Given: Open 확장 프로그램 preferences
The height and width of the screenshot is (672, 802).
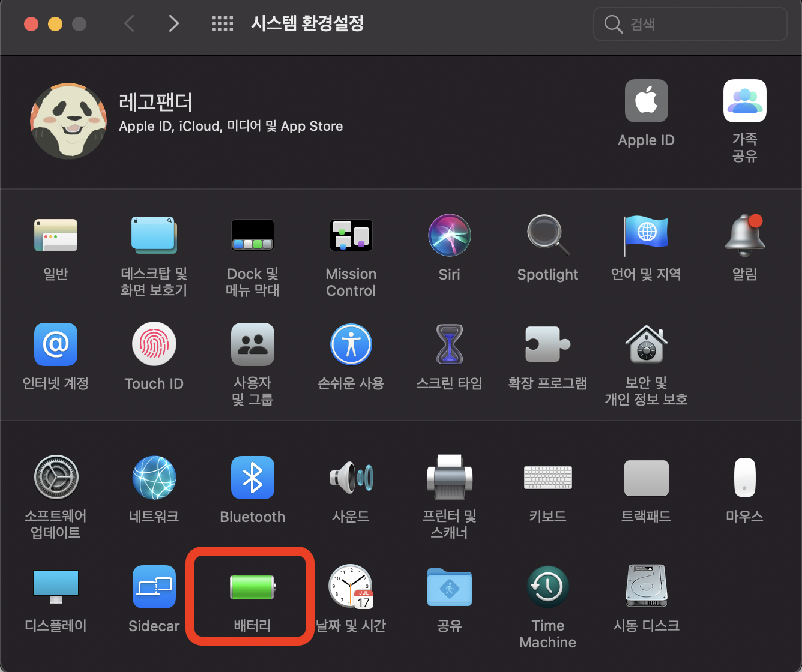Looking at the screenshot, I should [548, 344].
